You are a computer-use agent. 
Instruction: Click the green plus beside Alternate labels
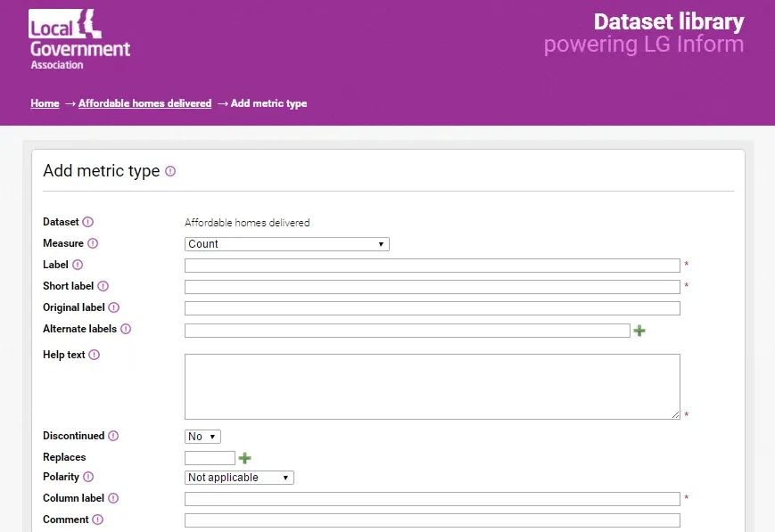coord(639,331)
